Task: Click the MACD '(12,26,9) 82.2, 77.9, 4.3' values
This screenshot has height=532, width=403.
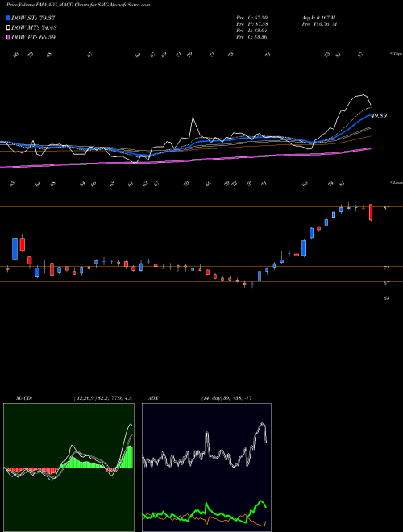Action: (x=103, y=398)
